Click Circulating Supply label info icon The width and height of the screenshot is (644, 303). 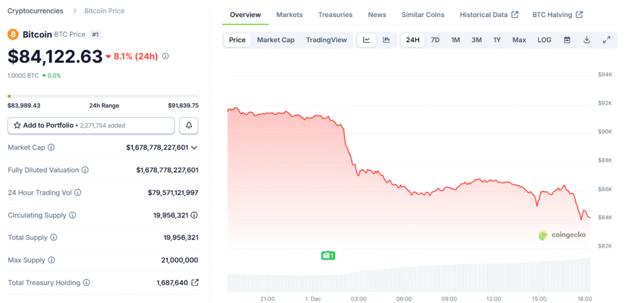coord(73,215)
